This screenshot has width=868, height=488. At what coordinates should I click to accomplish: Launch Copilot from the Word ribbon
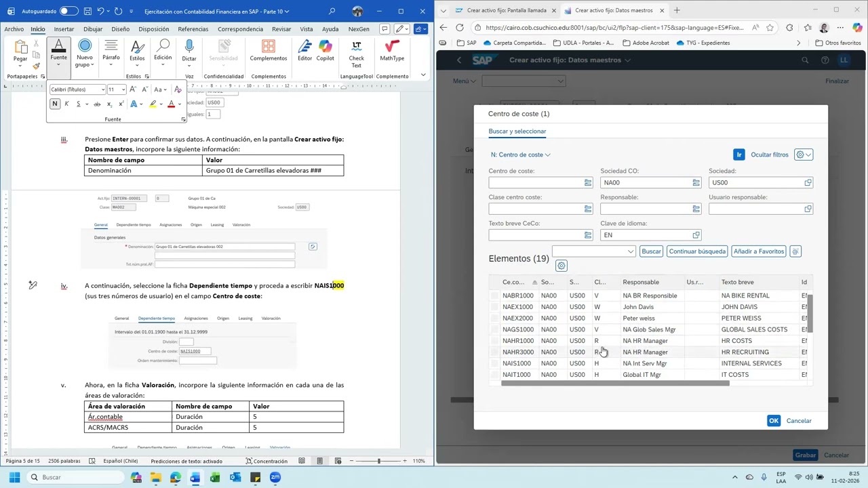tap(325, 51)
